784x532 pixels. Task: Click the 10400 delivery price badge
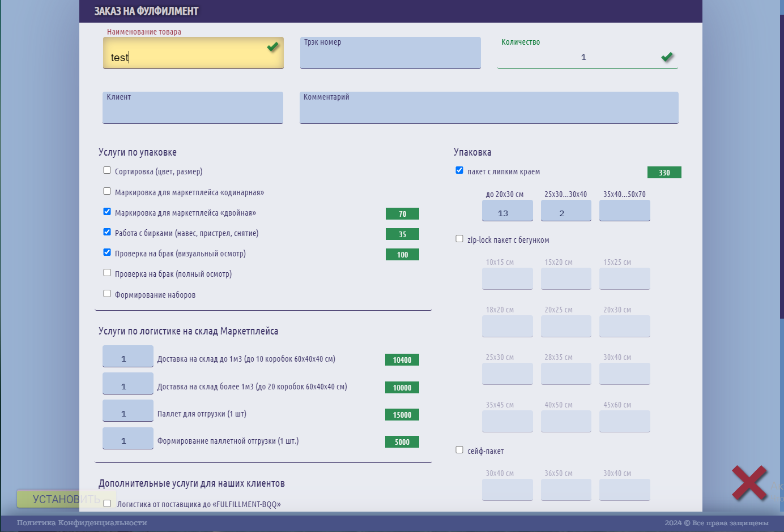coord(402,360)
